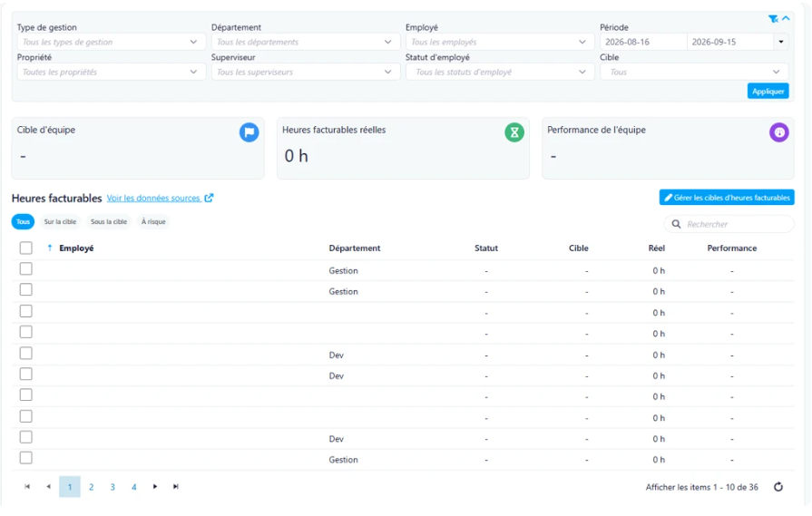Click the Appliquer button
This screenshot has height=516, width=812.
click(768, 91)
